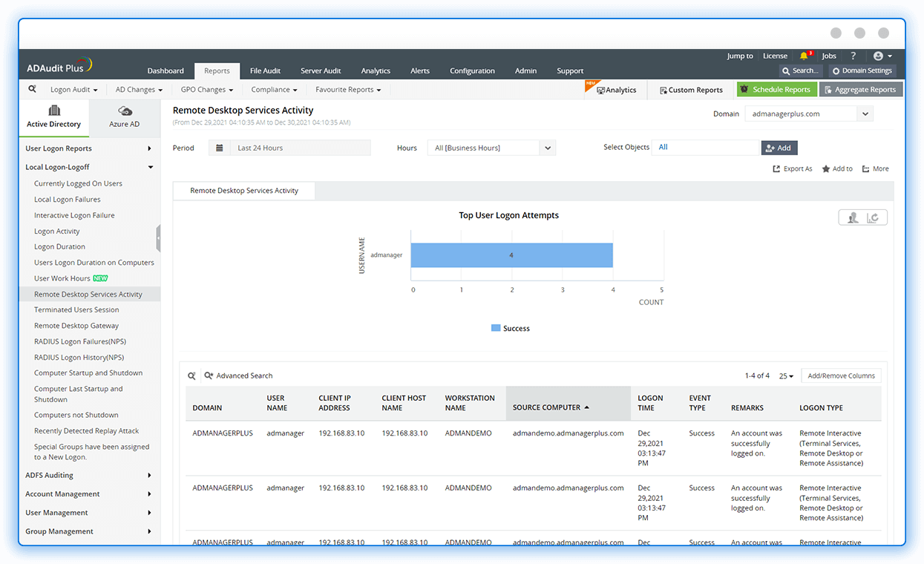Image resolution: width=924 pixels, height=564 pixels.
Task: Click the License link
Action: pos(775,56)
